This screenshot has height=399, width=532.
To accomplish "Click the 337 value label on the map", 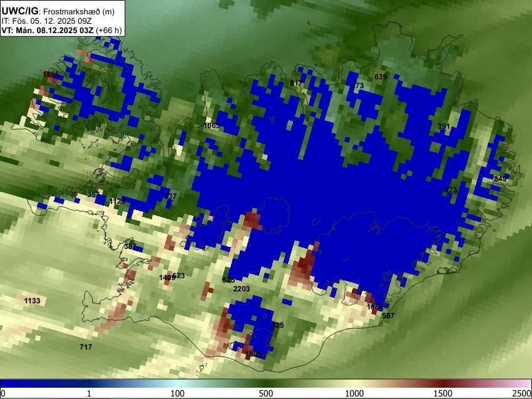I will click(x=170, y=196).
